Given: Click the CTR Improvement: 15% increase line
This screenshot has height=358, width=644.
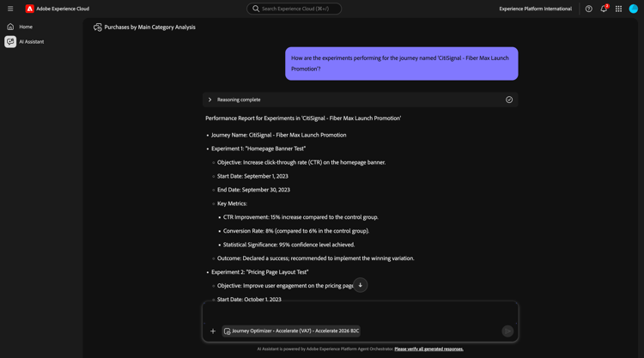Looking at the screenshot, I should pos(301,217).
